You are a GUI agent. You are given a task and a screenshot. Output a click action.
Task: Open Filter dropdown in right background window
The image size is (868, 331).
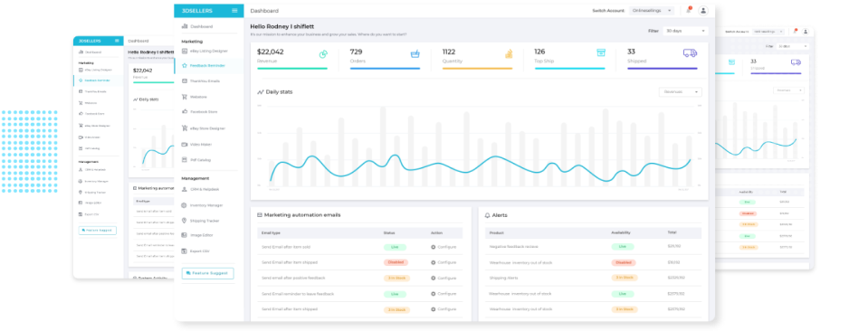click(x=792, y=46)
